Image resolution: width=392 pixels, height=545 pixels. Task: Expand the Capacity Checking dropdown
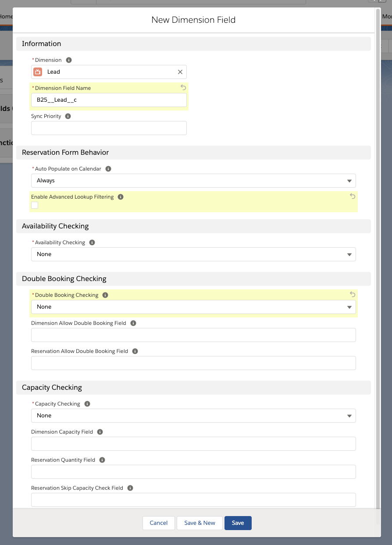[193, 416]
